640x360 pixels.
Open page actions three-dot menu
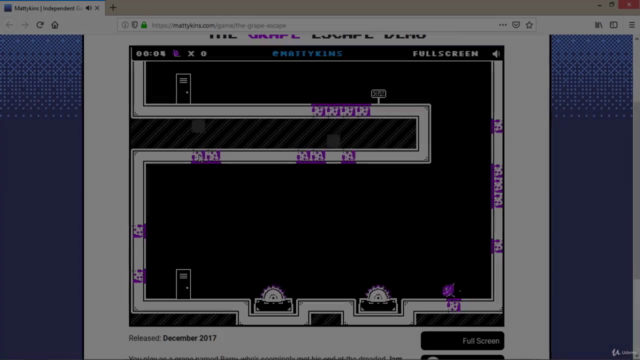click(x=503, y=25)
